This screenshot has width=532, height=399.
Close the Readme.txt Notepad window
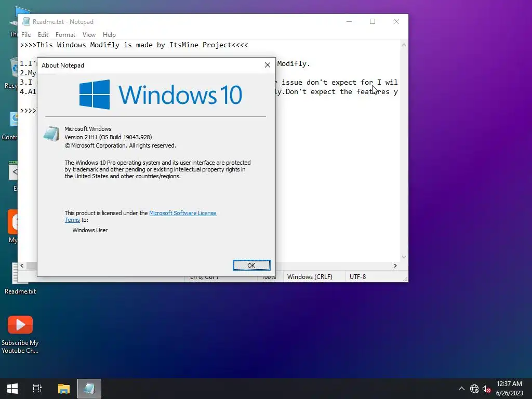pos(396,21)
